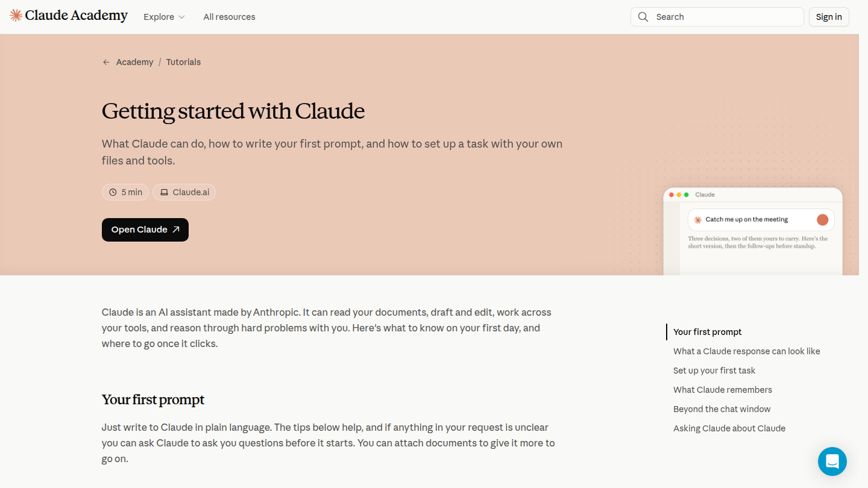Open All resources in top navigation
This screenshot has height=488, width=868.
(x=229, y=17)
